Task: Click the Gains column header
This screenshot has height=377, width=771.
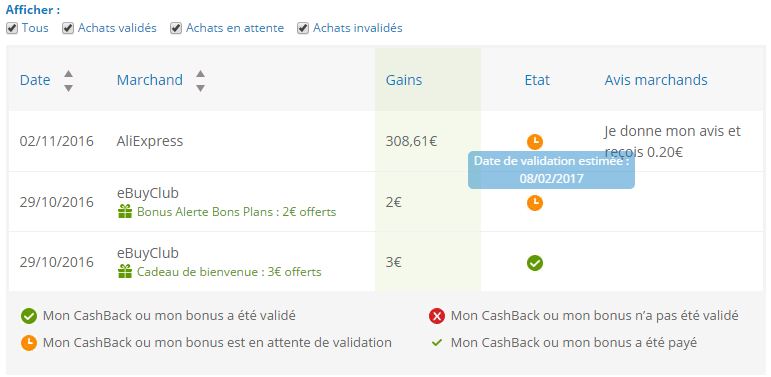Action: click(x=404, y=80)
